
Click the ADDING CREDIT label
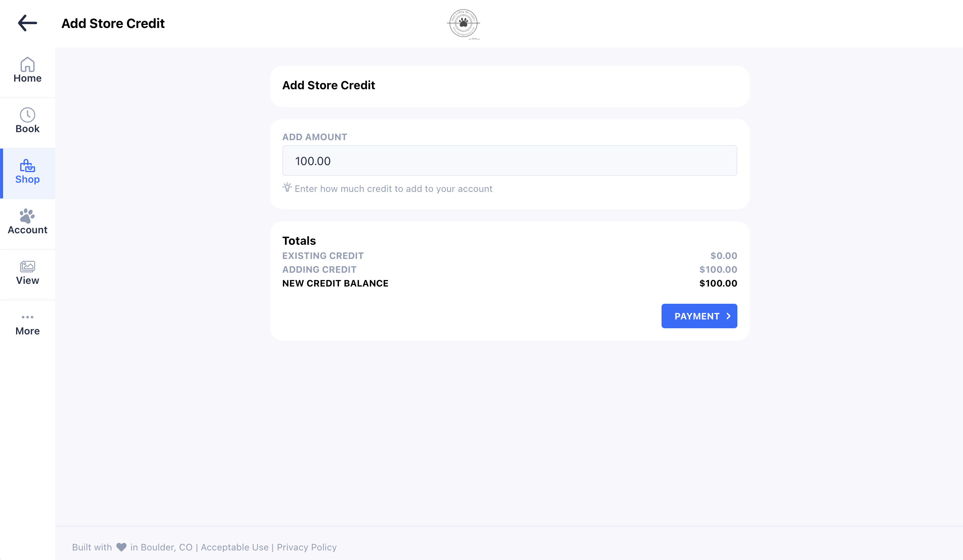[x=319, y=270]
